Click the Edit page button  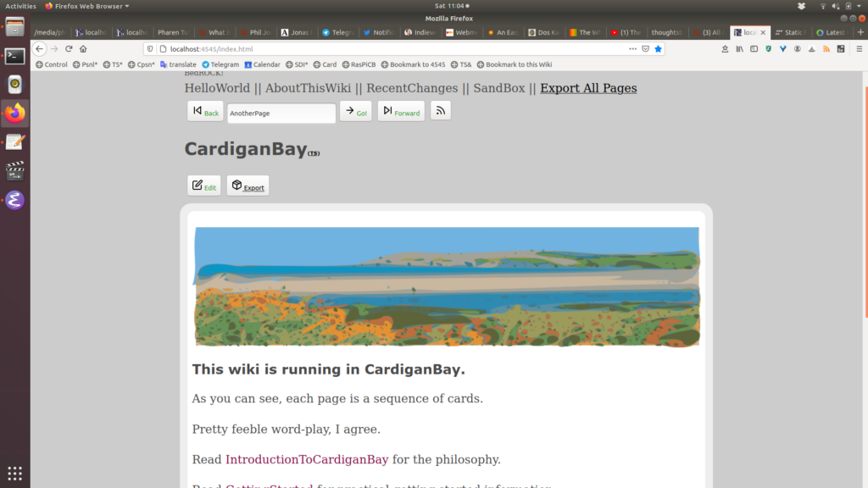203,186
